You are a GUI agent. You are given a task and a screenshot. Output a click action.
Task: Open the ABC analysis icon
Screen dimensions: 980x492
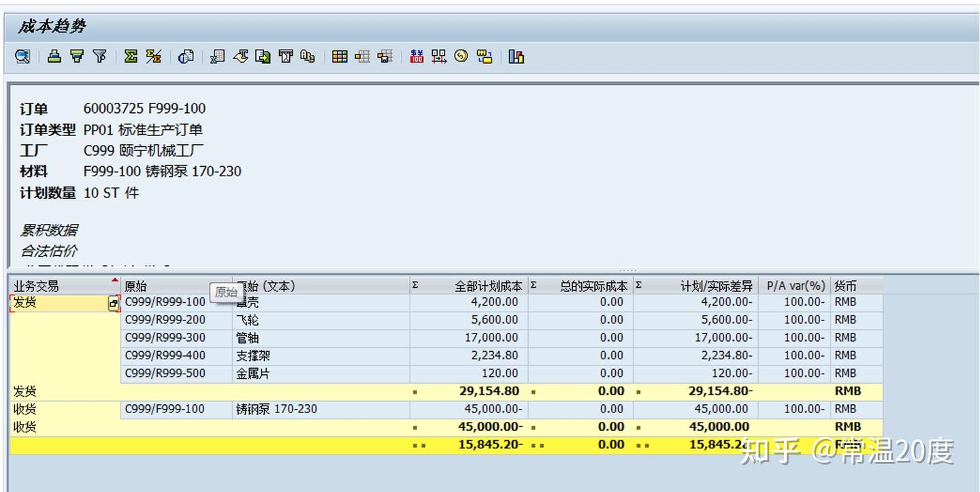click(x=308, y=56)
